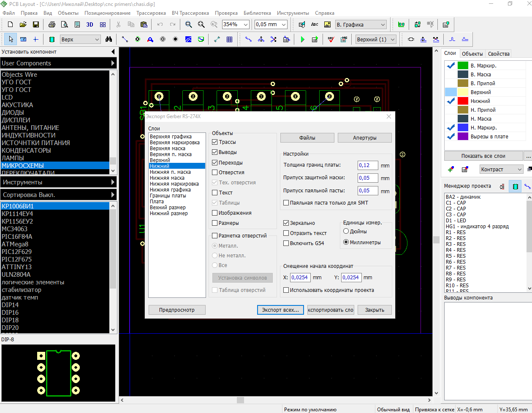
Task: Select the Дюймы radio button
Action: pos(346,232)
